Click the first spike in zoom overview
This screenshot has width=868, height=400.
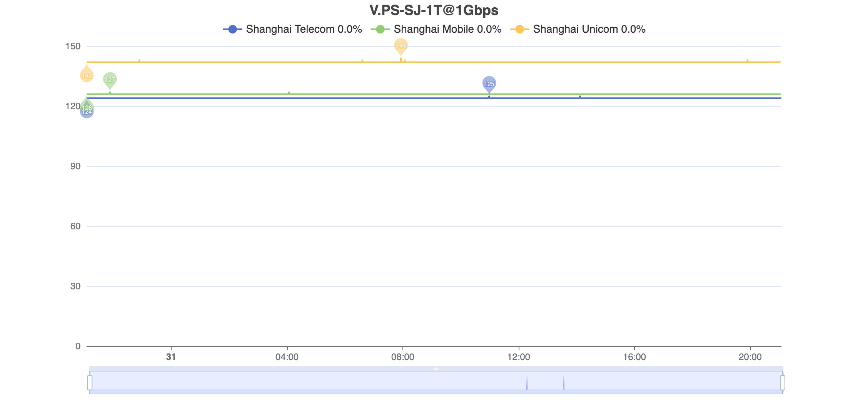[x=527, y=383]
